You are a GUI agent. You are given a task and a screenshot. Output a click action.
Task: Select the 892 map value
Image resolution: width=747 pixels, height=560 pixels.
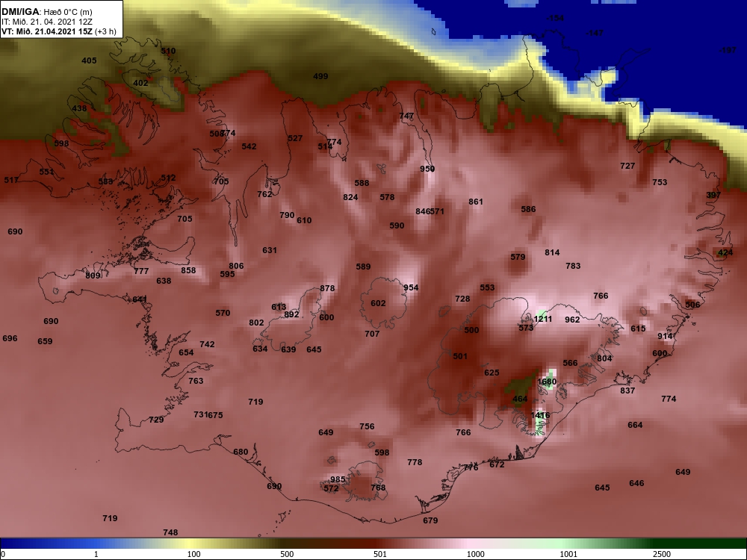291,315
